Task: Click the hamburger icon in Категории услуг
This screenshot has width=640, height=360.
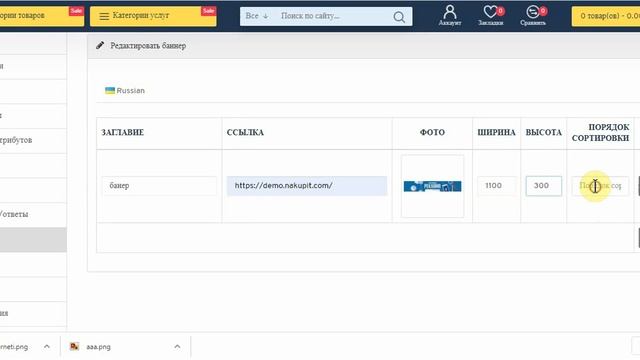Action: 104,16
